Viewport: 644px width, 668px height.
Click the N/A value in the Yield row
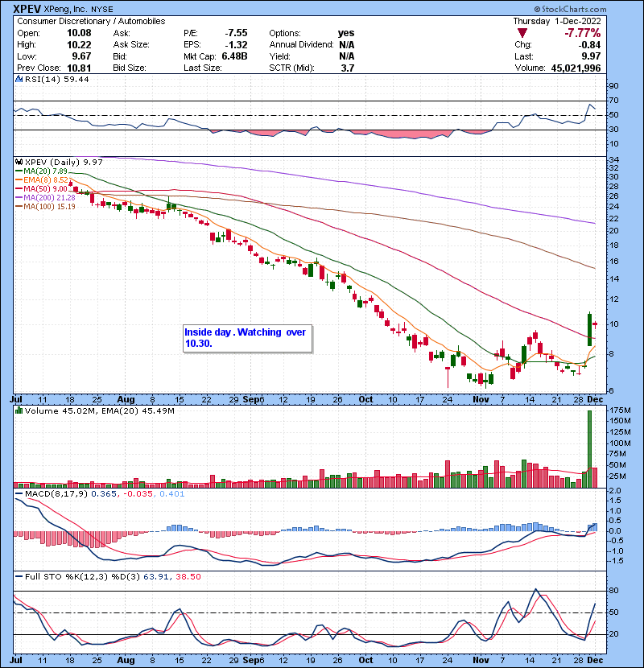[x=347, y=56]
